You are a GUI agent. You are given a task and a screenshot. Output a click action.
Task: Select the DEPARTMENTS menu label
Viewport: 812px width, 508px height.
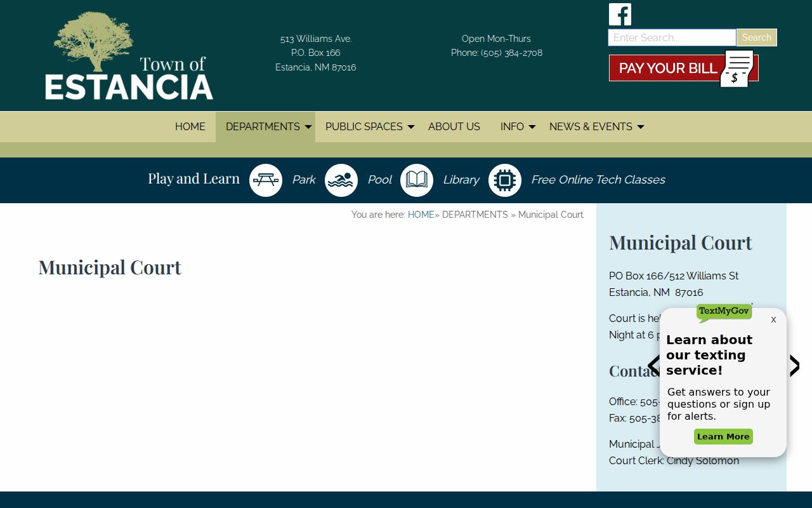(x=263, y=127)
